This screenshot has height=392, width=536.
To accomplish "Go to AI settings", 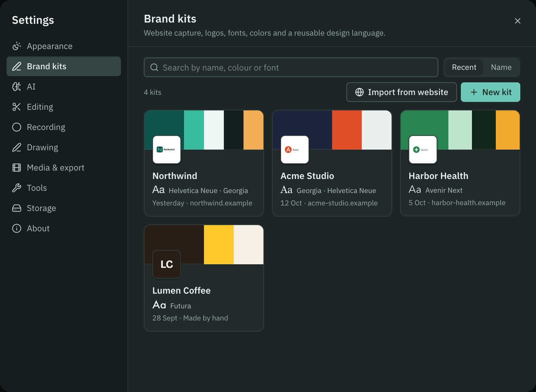I will click(64, 87).
